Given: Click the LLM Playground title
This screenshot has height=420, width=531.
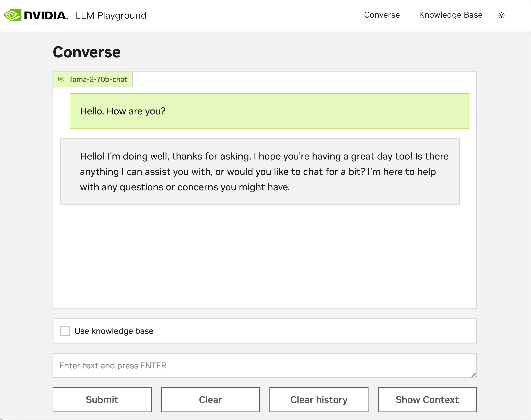Looking at the screenshot, I should click(111, 15).
